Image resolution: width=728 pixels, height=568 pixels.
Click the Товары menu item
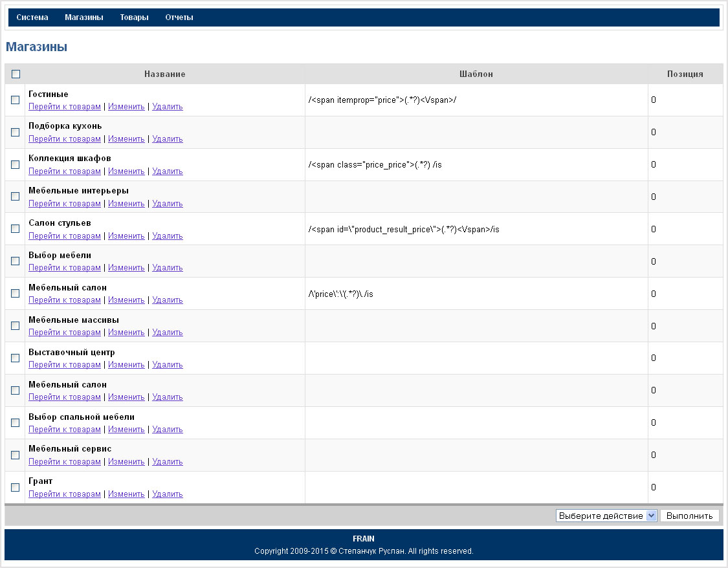(134, 17)
